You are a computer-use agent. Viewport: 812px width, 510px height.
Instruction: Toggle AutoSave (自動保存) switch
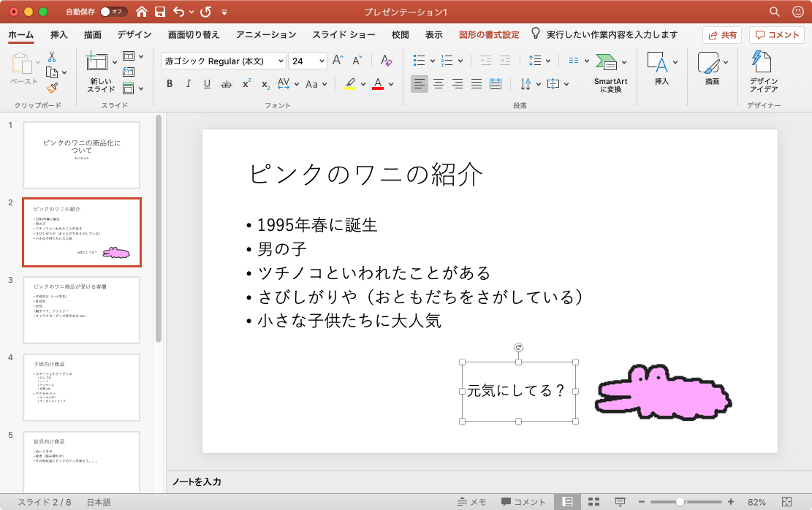pyautogui.click(x=114, y=12)
